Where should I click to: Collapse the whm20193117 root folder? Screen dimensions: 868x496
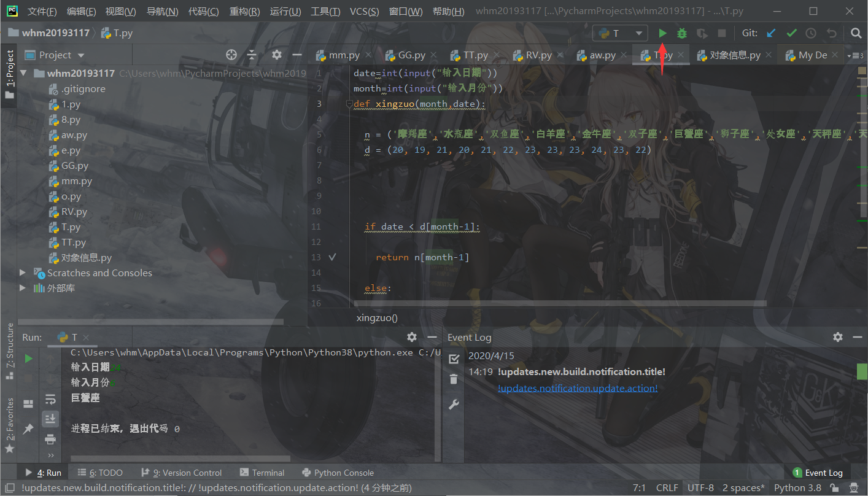[23, 73]
